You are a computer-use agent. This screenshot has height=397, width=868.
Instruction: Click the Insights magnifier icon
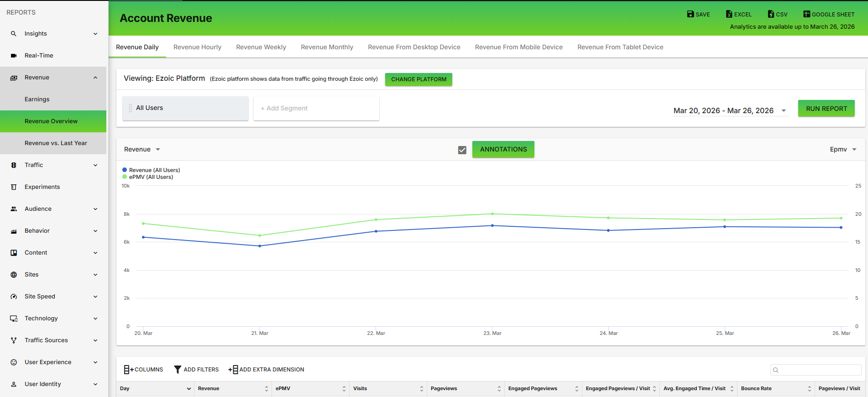pos(14,34)
